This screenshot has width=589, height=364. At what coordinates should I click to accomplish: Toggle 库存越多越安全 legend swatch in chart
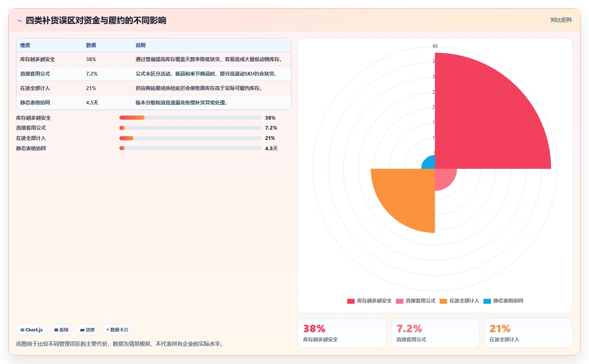point(351,301)
